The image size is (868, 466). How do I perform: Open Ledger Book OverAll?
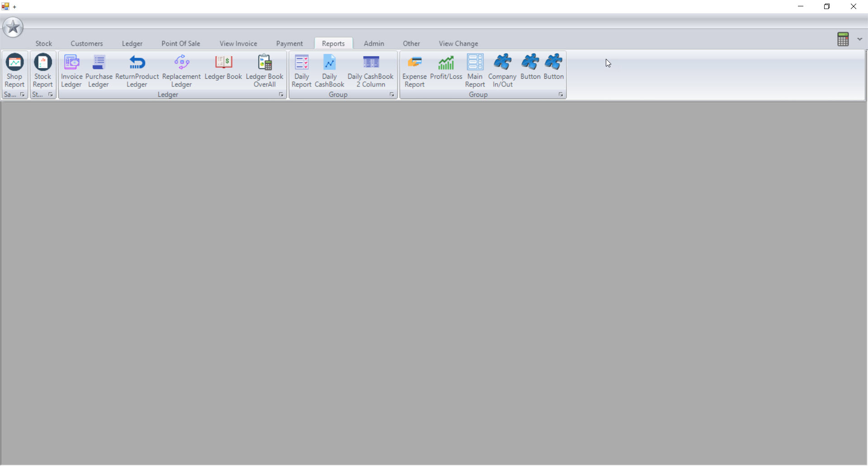coord(264,71)
